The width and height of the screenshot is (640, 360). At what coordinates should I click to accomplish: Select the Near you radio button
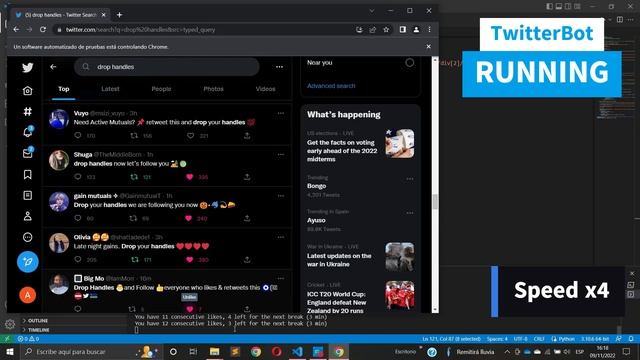coord(409,62)
